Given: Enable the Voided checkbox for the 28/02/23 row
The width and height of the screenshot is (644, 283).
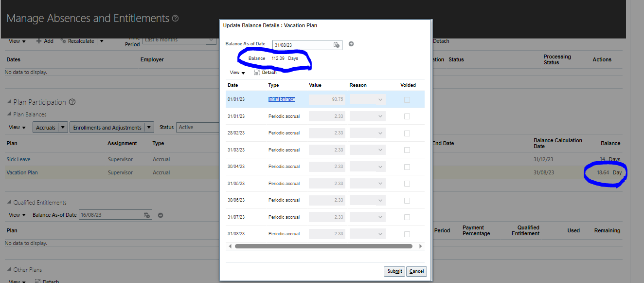Looking at the screenshot, I should point(407,133).
